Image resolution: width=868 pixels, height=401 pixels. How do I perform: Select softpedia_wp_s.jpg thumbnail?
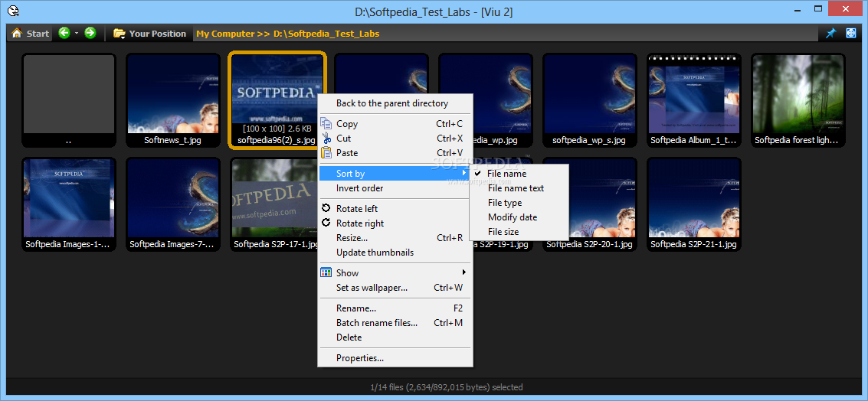click(x=589, y=100)
